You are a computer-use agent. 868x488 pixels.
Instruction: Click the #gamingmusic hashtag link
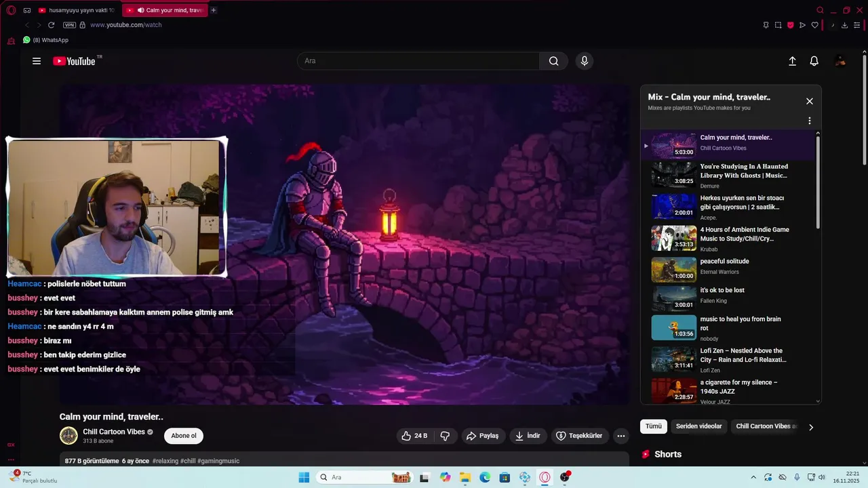[x=218, y=461]
